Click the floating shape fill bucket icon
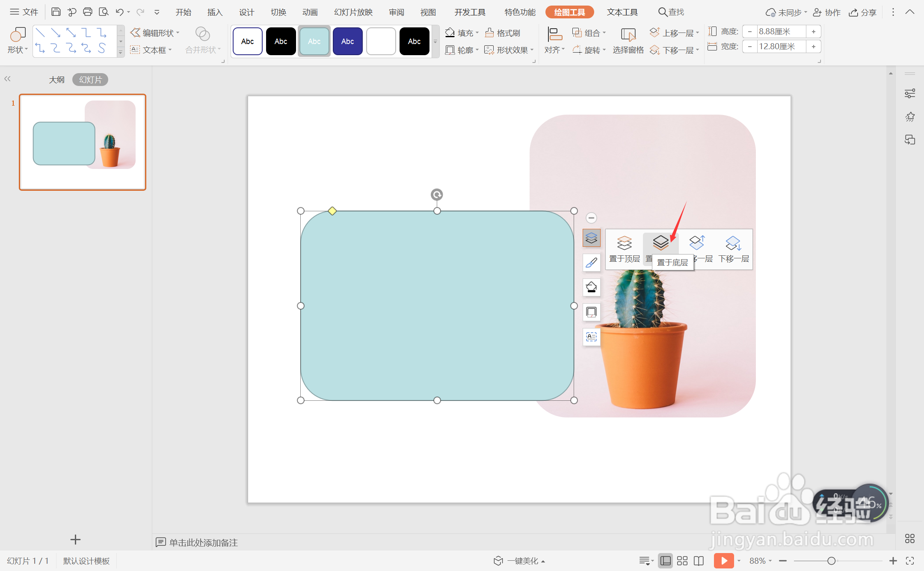Viewport: 924px width, 571px height. tap(591, 287)
